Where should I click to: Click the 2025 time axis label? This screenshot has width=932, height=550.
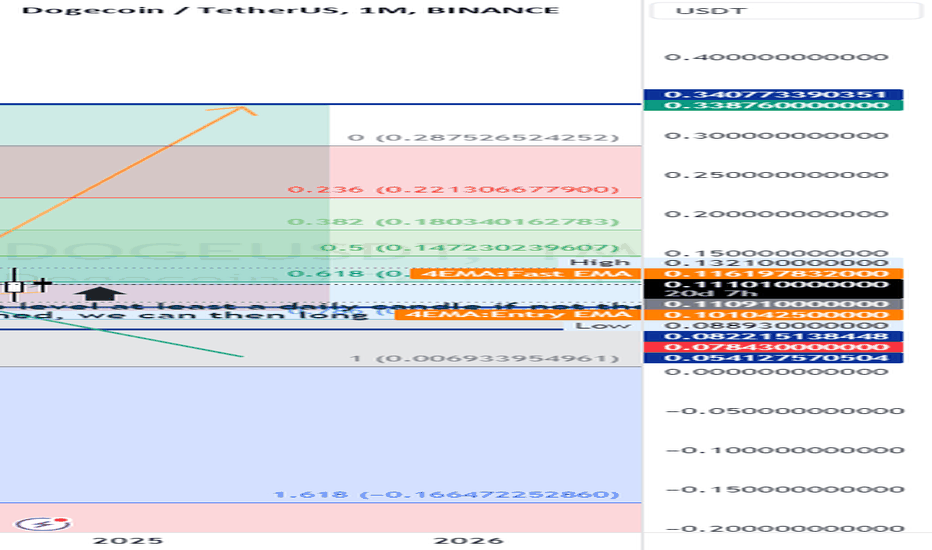(128, 540)
